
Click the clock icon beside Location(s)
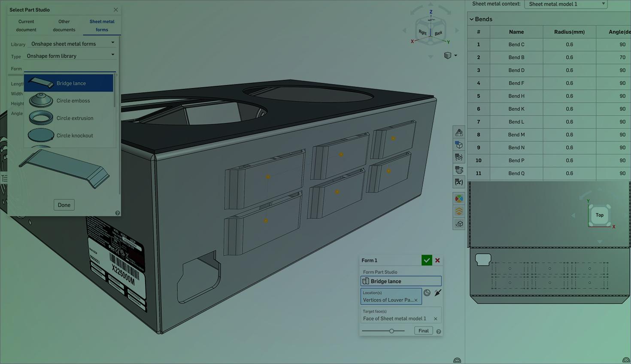(427, 293)
